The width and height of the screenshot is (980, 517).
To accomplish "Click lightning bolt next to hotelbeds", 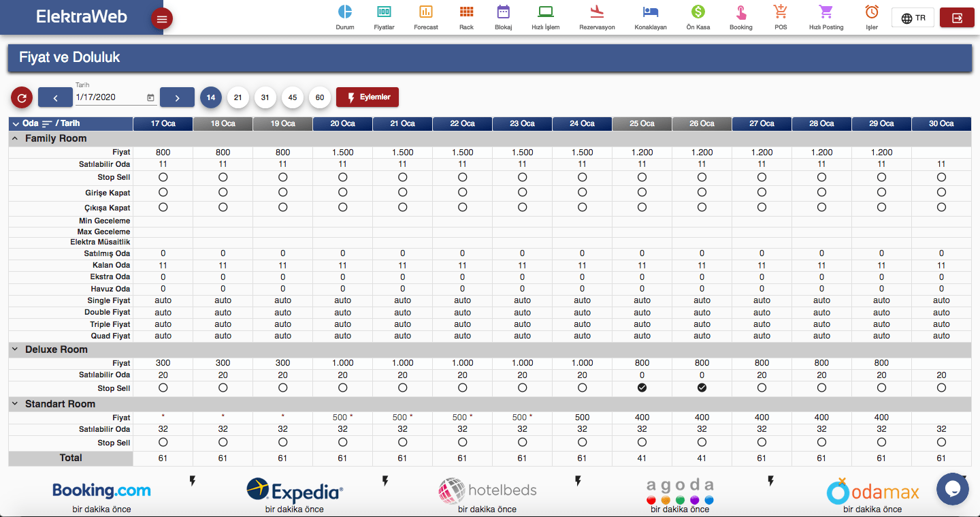I will 578,482.
